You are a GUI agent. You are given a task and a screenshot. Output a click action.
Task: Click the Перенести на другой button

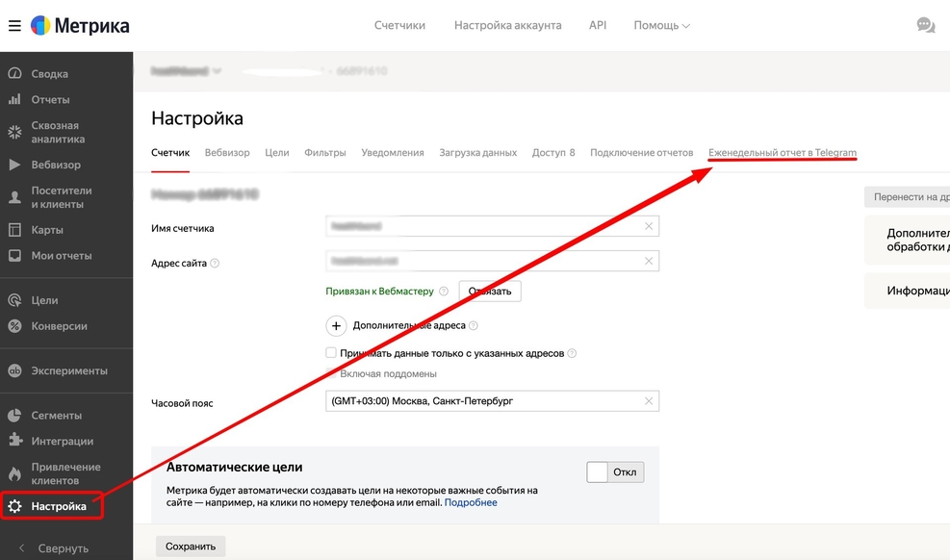907,196
